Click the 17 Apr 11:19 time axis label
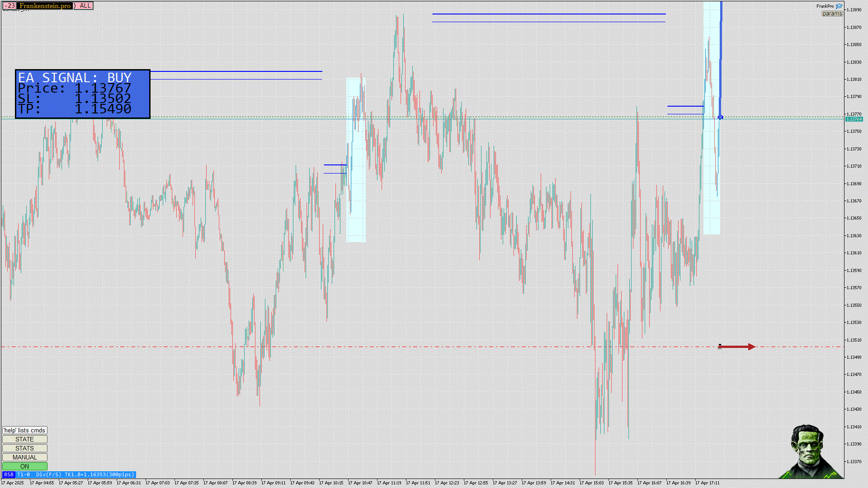 (x=389, y=483)
